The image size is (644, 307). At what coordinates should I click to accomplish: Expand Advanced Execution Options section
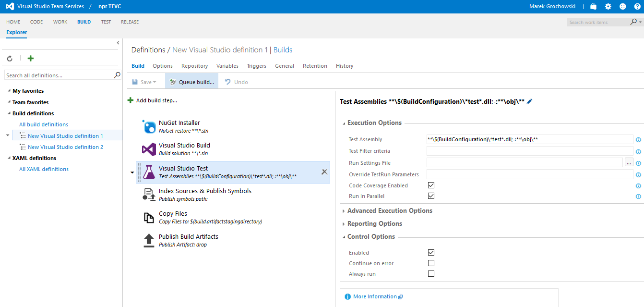pyautogui.click(x=389, y=211)
